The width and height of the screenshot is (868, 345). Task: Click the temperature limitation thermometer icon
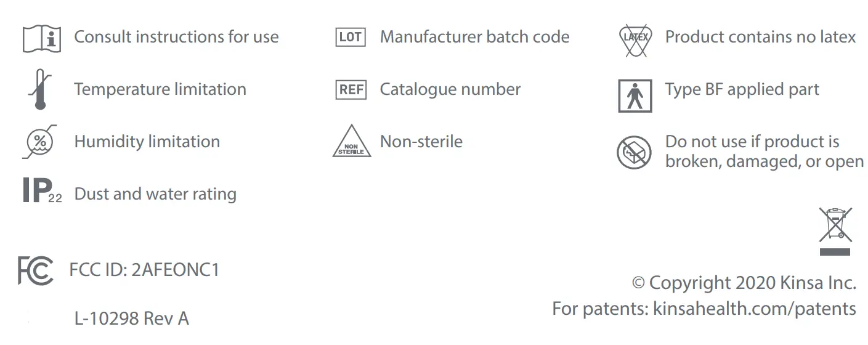pos(40,90)
